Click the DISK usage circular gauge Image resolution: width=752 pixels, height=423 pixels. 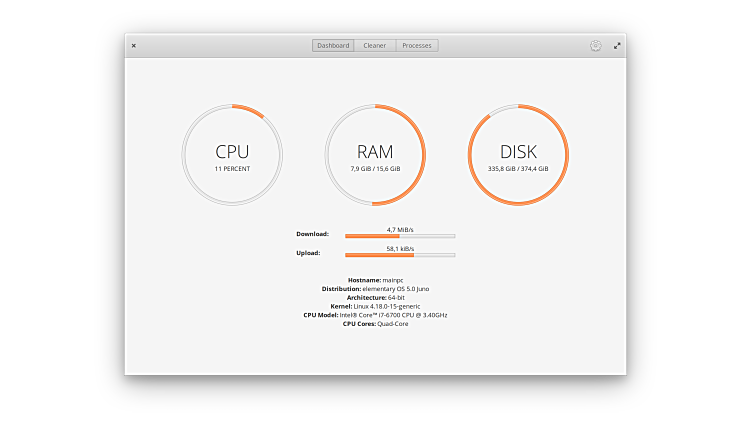518,155
